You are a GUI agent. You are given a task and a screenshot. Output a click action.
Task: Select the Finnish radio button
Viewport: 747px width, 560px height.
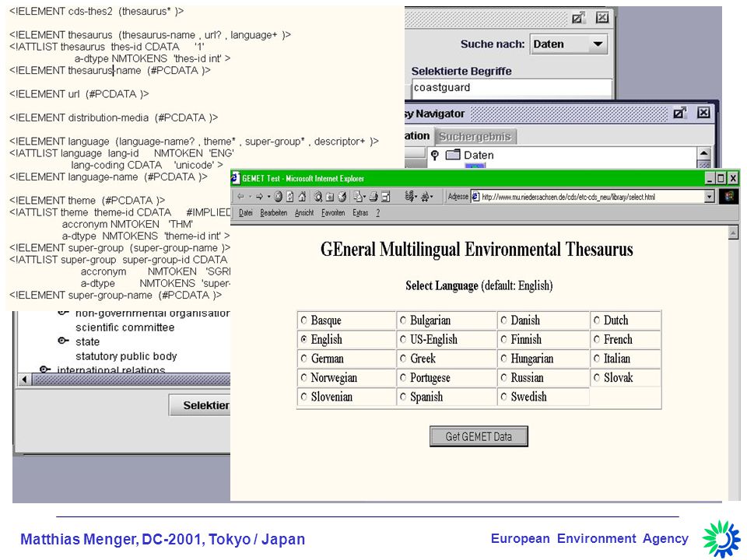point(503,340)
